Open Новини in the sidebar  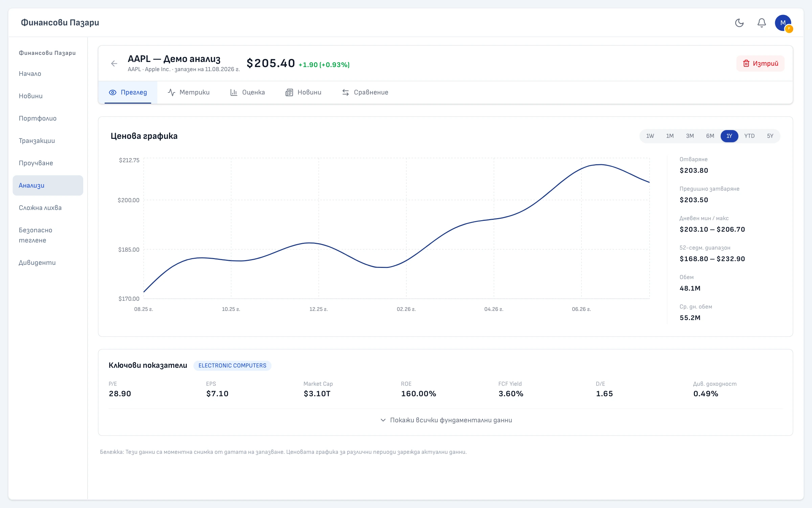[48, 96]
